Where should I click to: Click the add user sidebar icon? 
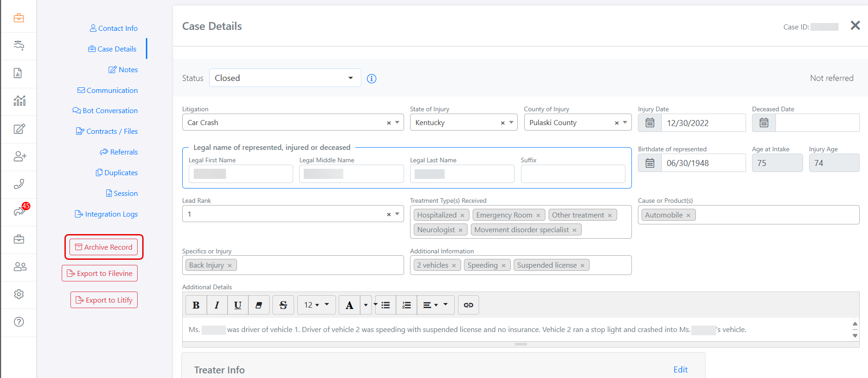coord(19,157)
